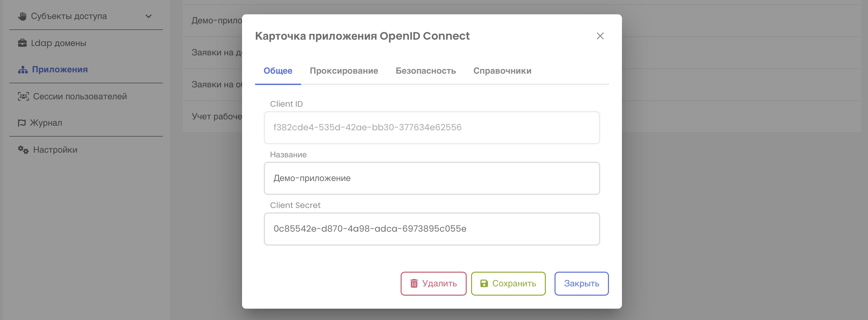The width and height of the screenshot is (868, 320).
Task: Click the dialog title Карточка приложения OpenID Connect
Action: coord(362,36)
